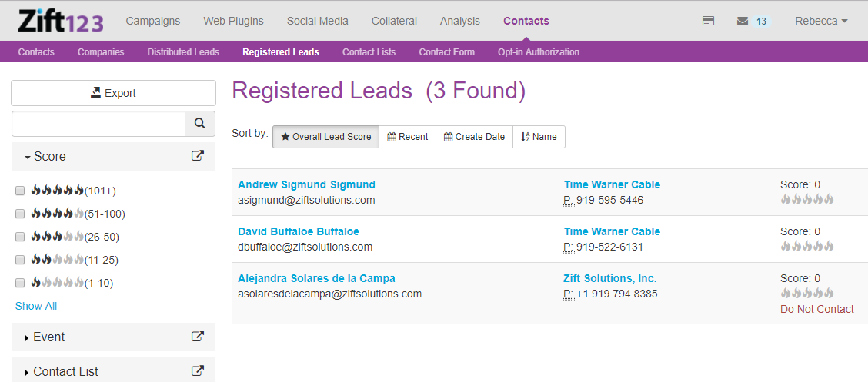This screenshot has height=382, width=868.
Task: Go to the Collateral menu
Action: tap(394, 21)
